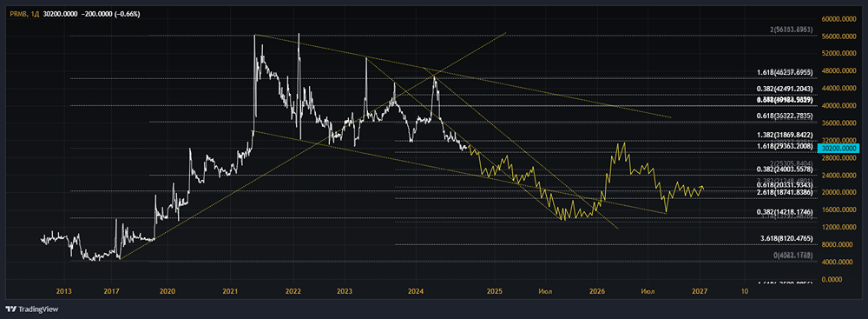Image resolution: width=868 pixels, height=319 pixels.
Task: Click the Июл label between 2025 and 2026
Action: coord(545,290)
